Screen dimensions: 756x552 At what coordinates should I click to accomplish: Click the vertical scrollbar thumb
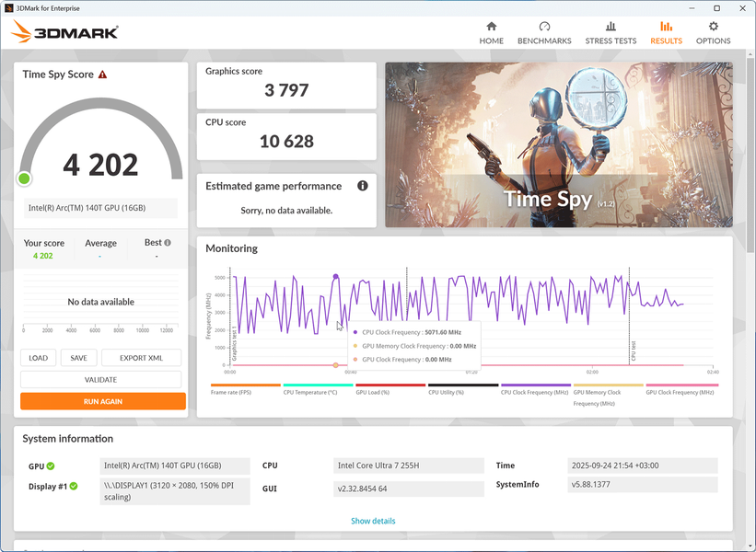[x=750, y=155]
